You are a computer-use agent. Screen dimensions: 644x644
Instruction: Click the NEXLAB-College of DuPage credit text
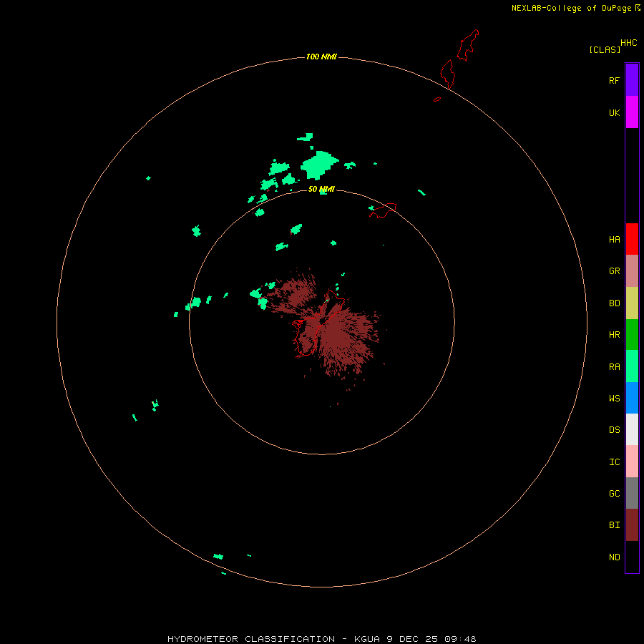(x=571, y=8)
